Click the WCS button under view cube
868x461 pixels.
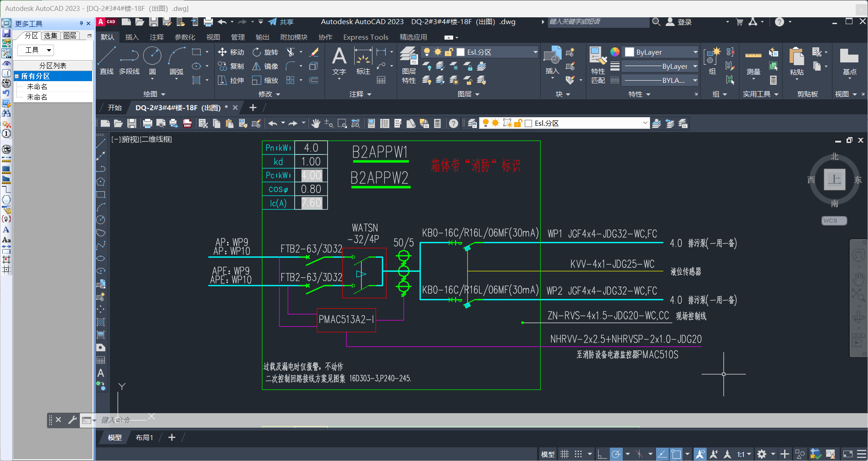coord(834,220)
